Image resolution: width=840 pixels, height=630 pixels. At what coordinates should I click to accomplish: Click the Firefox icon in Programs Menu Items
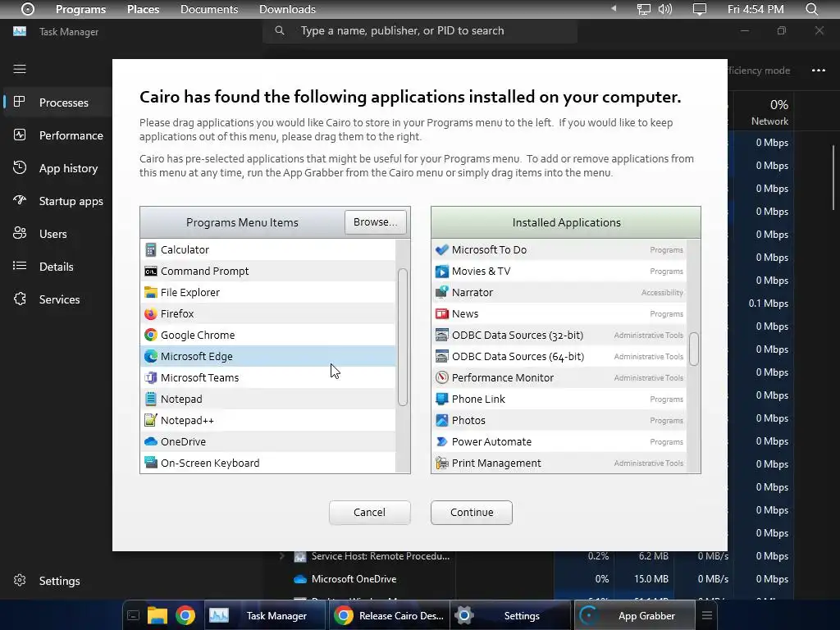point(151,314)
